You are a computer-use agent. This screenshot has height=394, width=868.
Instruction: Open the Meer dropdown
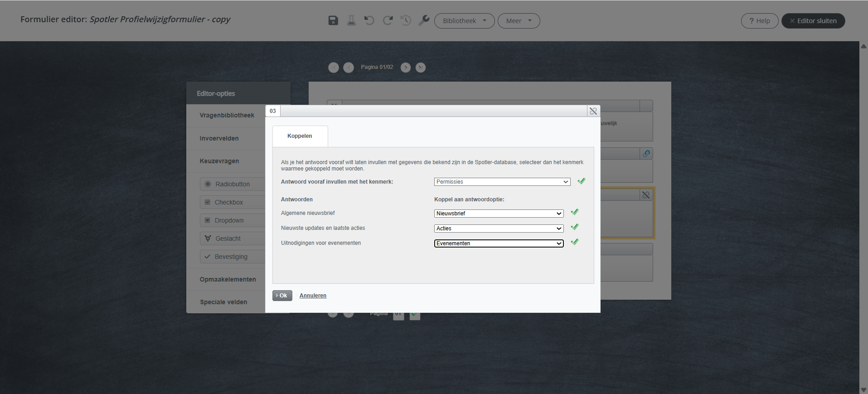tap(519, 21)
